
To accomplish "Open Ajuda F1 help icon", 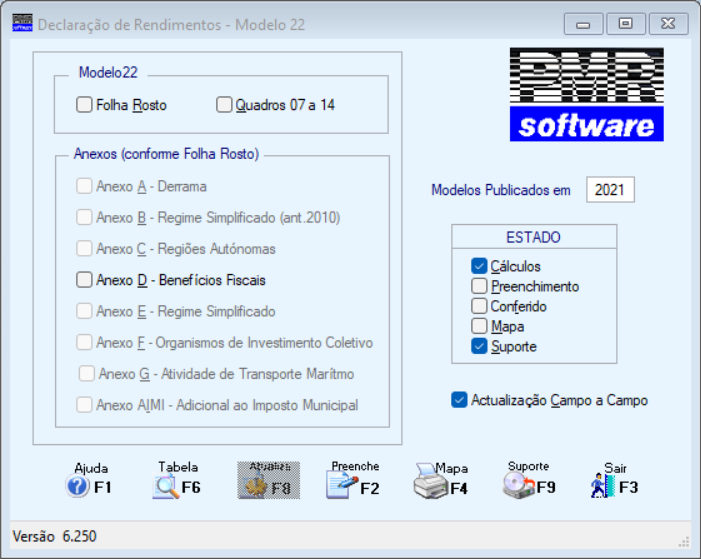I will pos(89,480).
